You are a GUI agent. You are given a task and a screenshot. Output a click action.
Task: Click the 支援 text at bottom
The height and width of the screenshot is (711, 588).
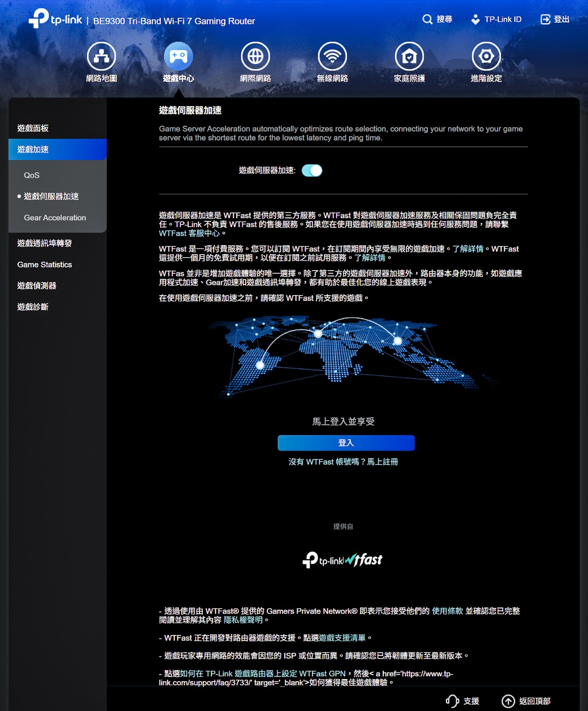pyautogui.click(x=471, y=701)
